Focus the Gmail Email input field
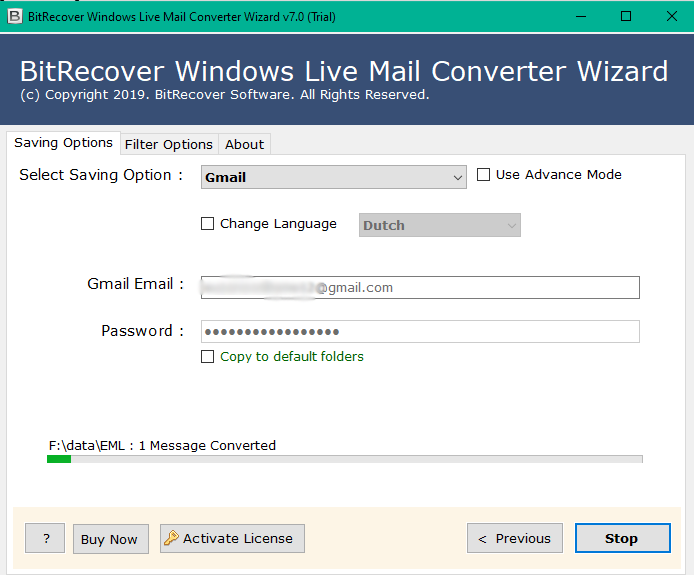The height and width of the screenshot is (575, 694). (420, 287)
